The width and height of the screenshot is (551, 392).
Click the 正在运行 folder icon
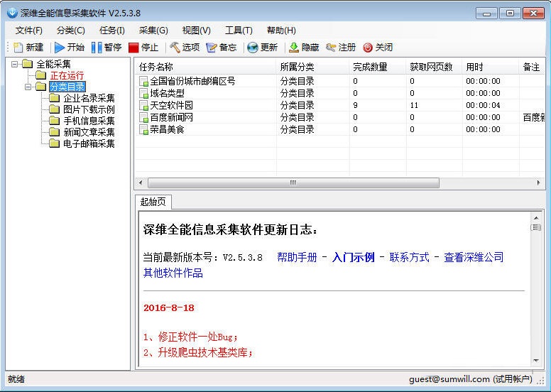click(40, 75)
